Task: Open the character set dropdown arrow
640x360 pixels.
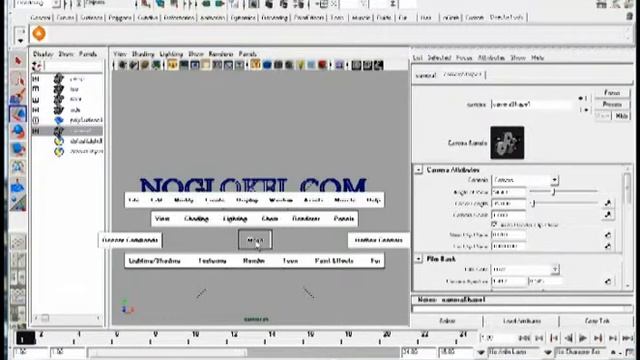Action: tap(548, 352)
